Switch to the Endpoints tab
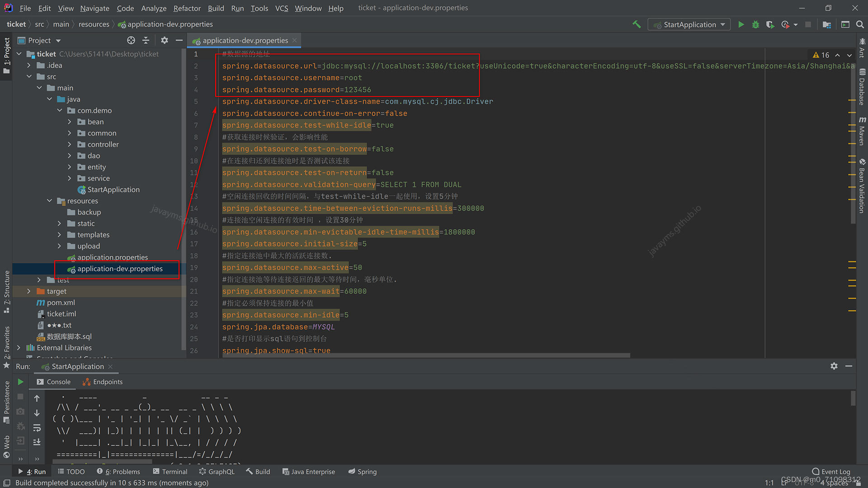868x488 pixels. (103, 382)
